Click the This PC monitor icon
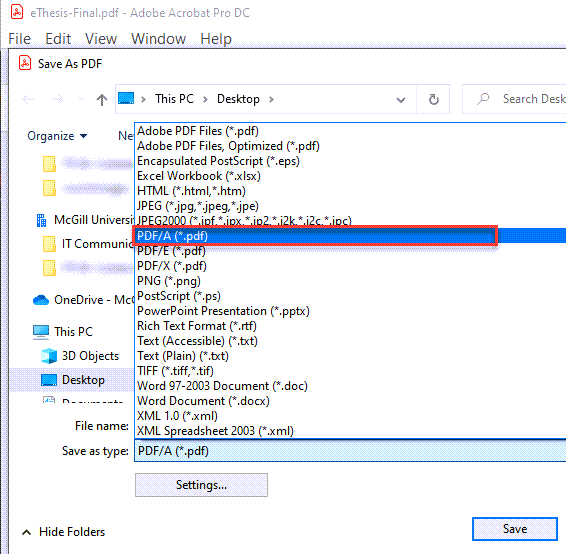 pos(41,332)
